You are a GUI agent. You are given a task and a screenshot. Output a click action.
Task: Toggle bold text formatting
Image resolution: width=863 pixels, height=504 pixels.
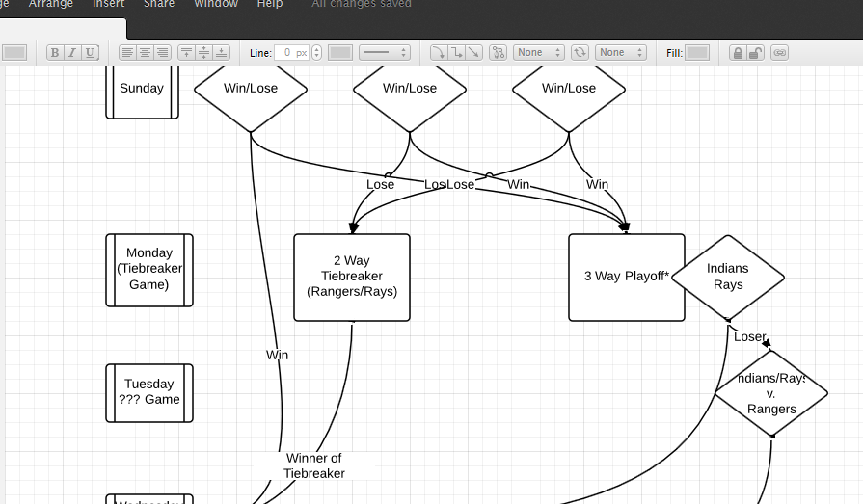(x=55, y=53)
